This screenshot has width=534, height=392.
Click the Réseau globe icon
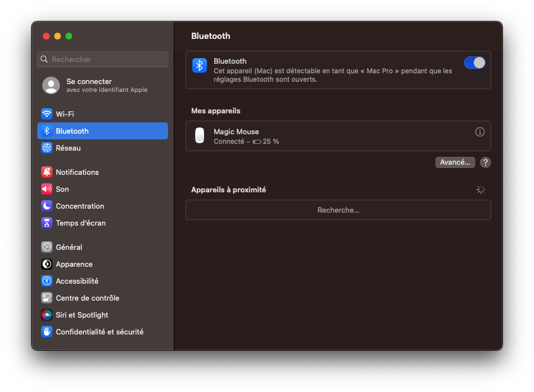[47, 148]
